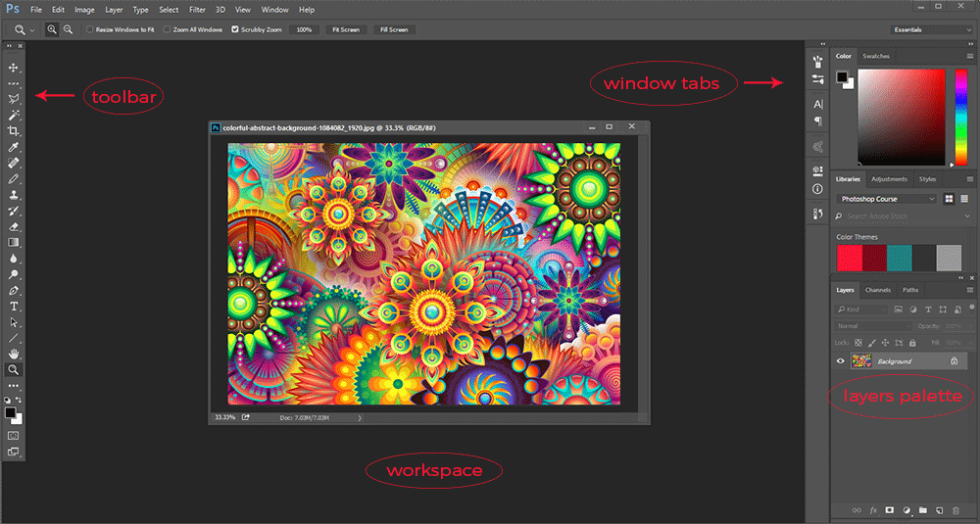Select the Gradient tool
Image resolution: width=980 pixels, height=524 pixels.
[13, 242]
